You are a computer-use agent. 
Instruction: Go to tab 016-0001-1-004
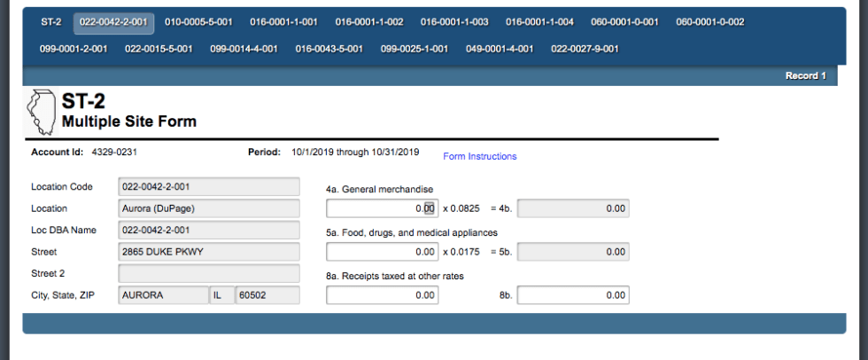(x=539, y=22)
